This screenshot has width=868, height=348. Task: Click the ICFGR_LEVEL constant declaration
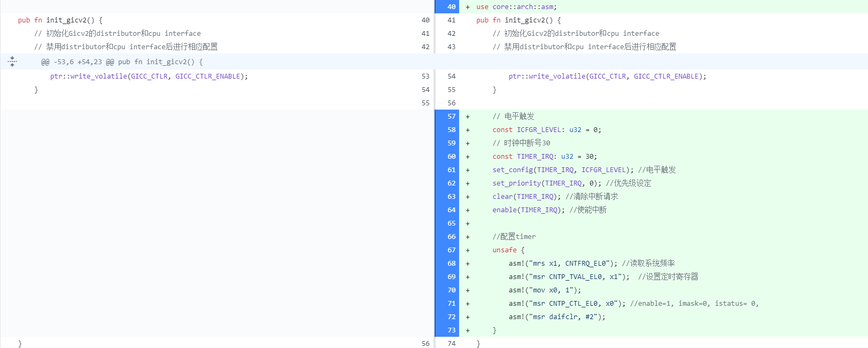[540, 130]
